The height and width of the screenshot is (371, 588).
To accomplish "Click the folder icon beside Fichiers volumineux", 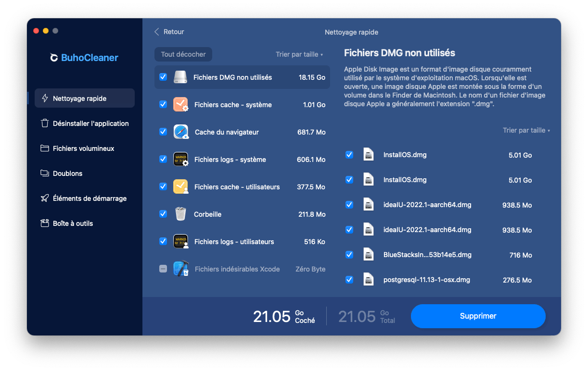I will [45, 148].
